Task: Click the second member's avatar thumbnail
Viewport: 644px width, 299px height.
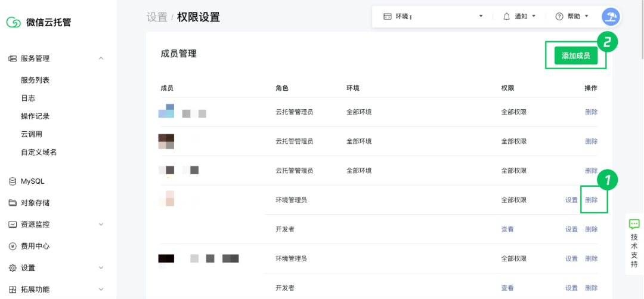Action: pyautogui.click(x=166, y=141)
